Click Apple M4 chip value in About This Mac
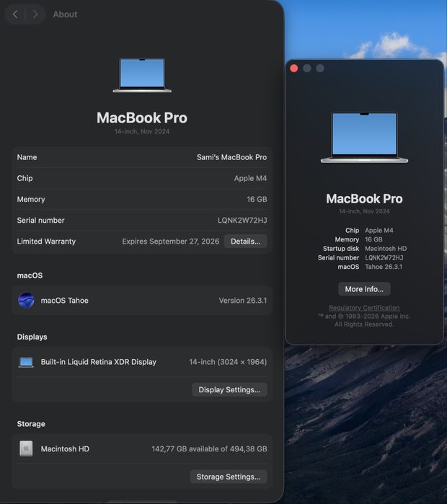This screenshot has height=504, width=447. (x=379, y=231)
